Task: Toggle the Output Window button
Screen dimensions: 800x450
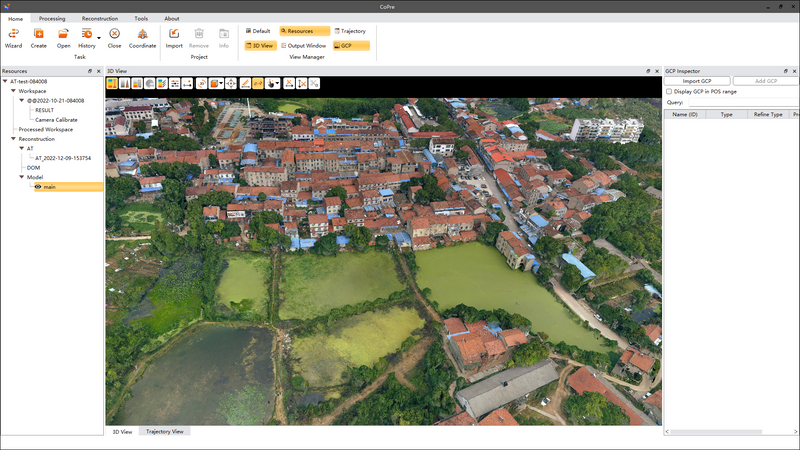Action: pyautogui.click(x=304, y=45)
